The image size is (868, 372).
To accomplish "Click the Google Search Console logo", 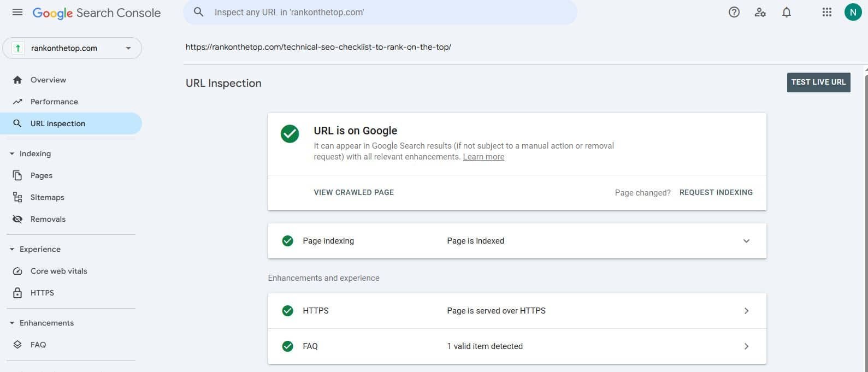I will pyautogui.click(x=97, y=13).
